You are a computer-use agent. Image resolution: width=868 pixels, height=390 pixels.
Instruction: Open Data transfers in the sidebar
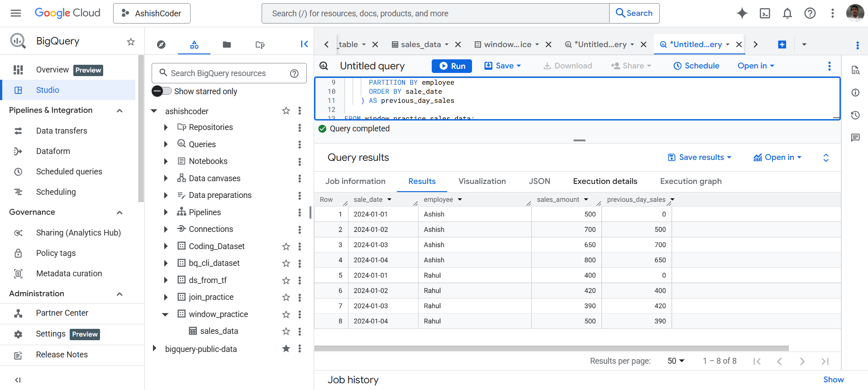coord(62,131)
